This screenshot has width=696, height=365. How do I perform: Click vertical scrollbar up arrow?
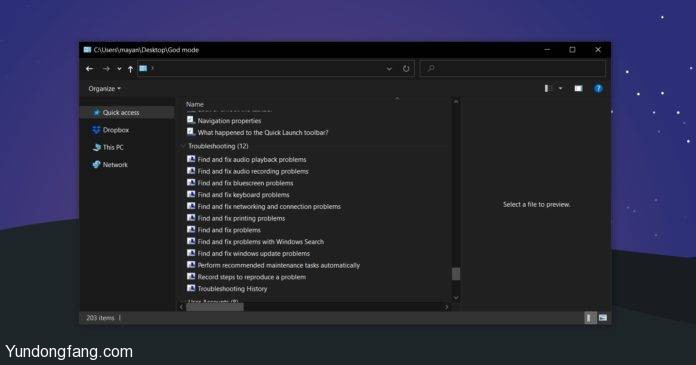(x=455, y=102)
